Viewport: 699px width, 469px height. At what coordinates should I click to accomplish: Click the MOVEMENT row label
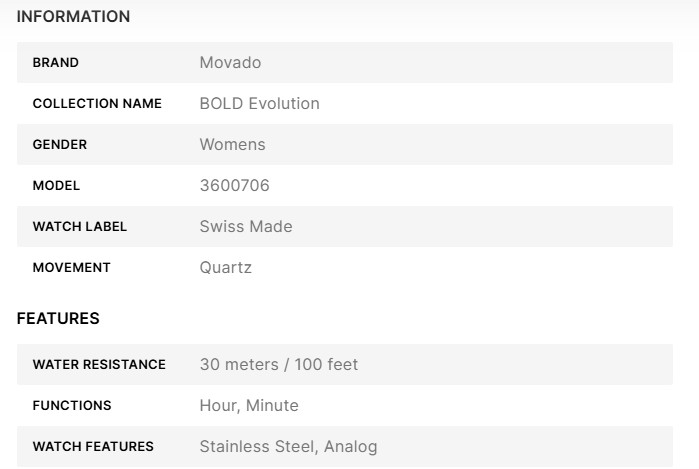click(x=72, y=268)
